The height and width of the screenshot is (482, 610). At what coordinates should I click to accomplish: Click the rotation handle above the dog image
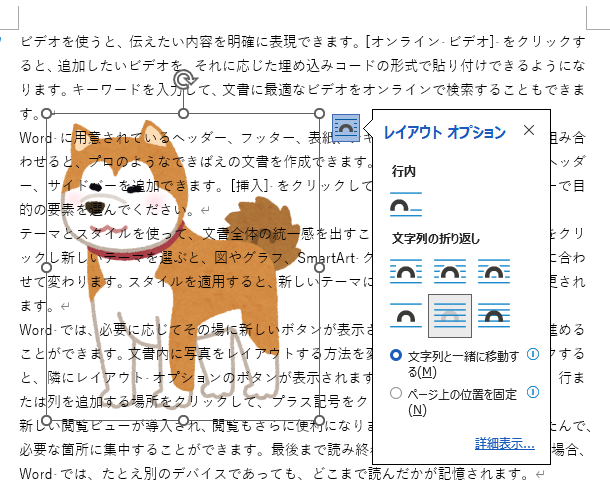coord(183,80)
